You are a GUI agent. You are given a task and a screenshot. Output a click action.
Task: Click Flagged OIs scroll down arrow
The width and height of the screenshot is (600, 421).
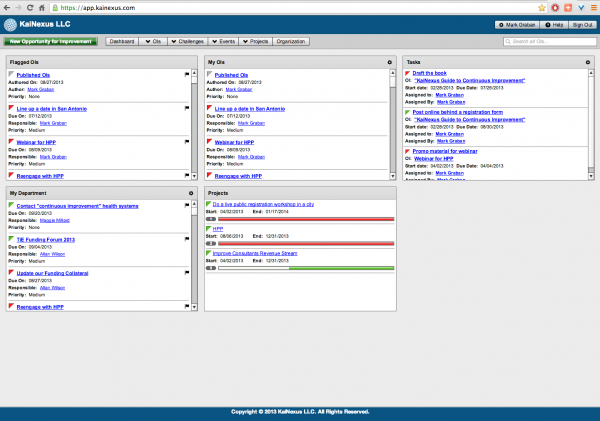(194, 176)
